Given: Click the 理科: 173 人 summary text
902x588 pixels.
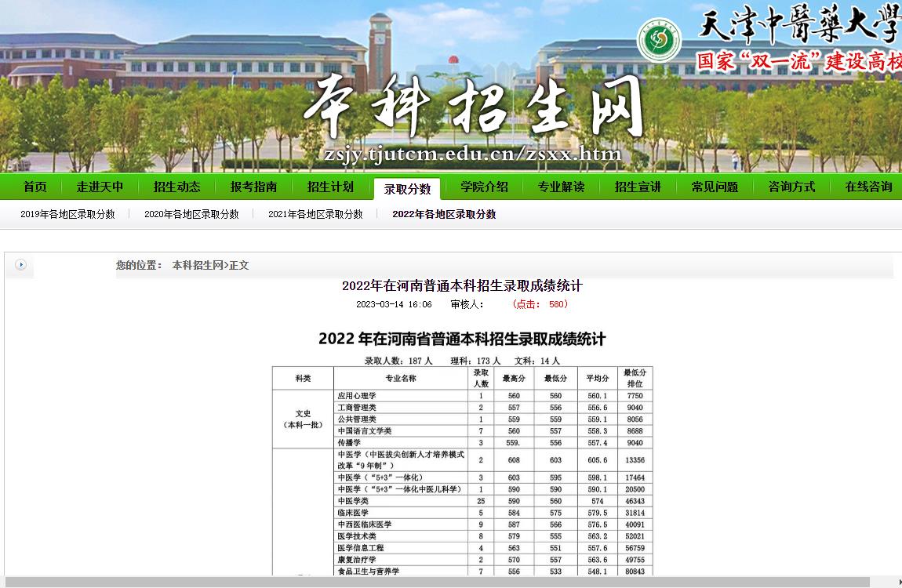Looking at the screenshot, I should [476, 361].
